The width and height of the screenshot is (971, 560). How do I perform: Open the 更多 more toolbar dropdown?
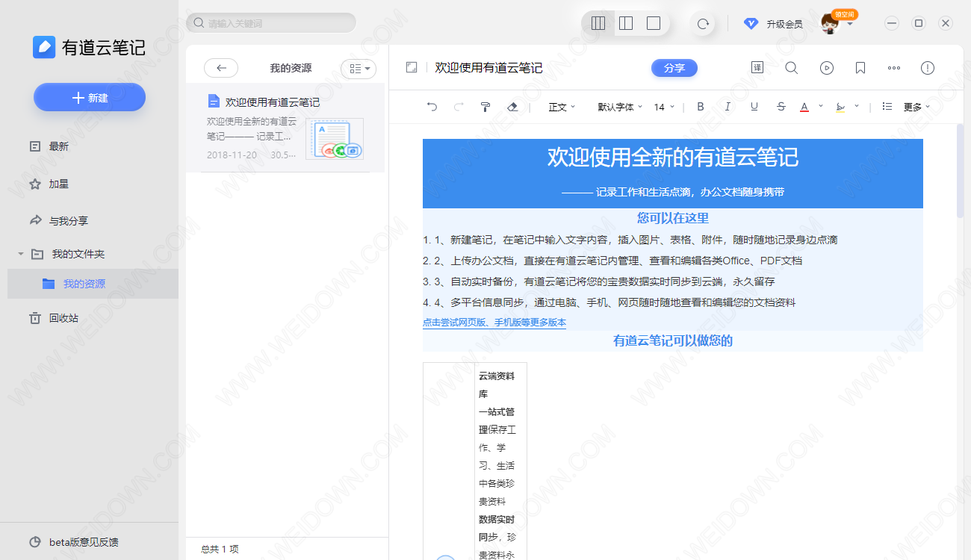[916, 107]
